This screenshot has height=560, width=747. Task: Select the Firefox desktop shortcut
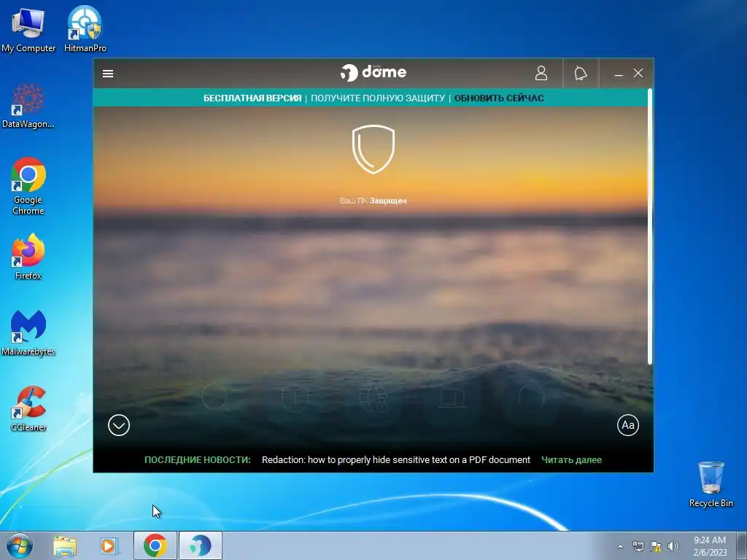coord(28,257)
